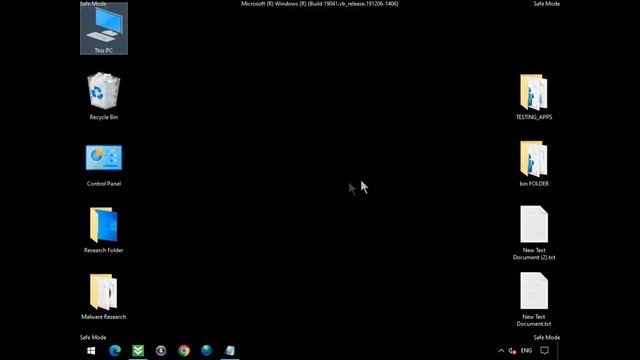The height and width of the screenshot is (360, 640).
Task: Select the Control Panel desktop icon
Action: click(x=104, y=165)
